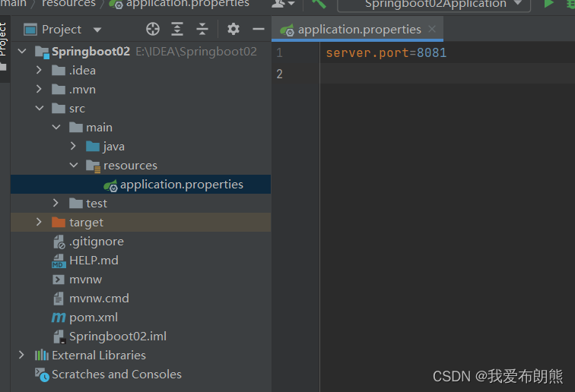Expand the .idea folder

pos(39,70)
